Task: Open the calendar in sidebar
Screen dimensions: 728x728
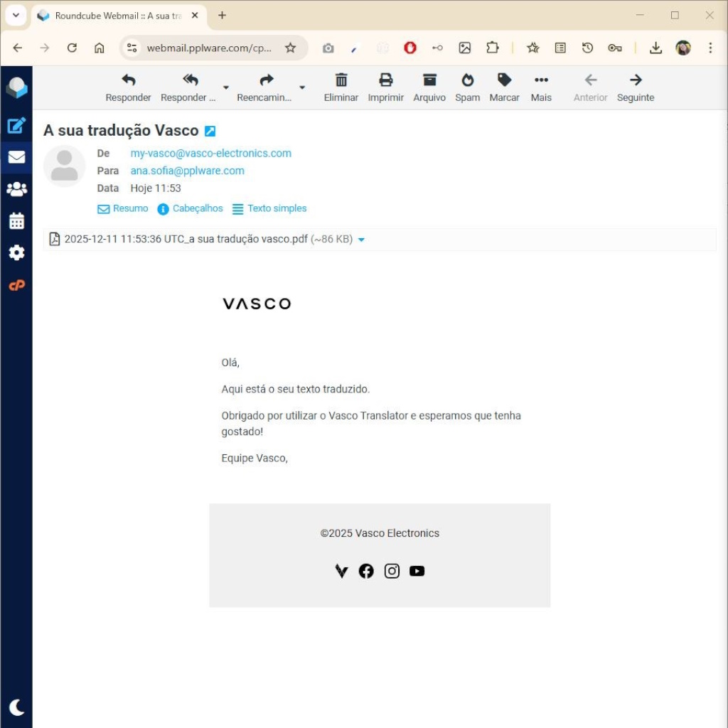Action: pyautogui.click(x=16, y=221)
